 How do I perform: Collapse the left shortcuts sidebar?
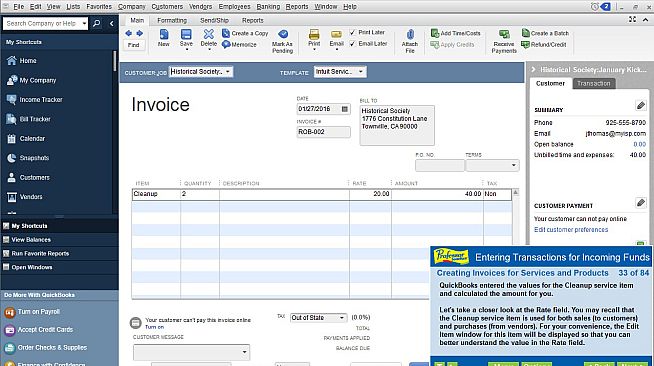111,23
